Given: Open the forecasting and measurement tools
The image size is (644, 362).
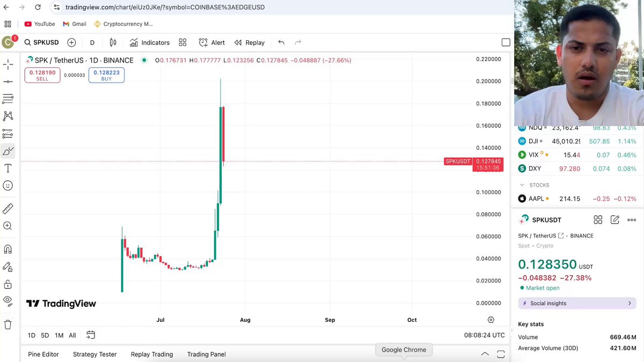Looking at the screenshot, I should [8, 134].
